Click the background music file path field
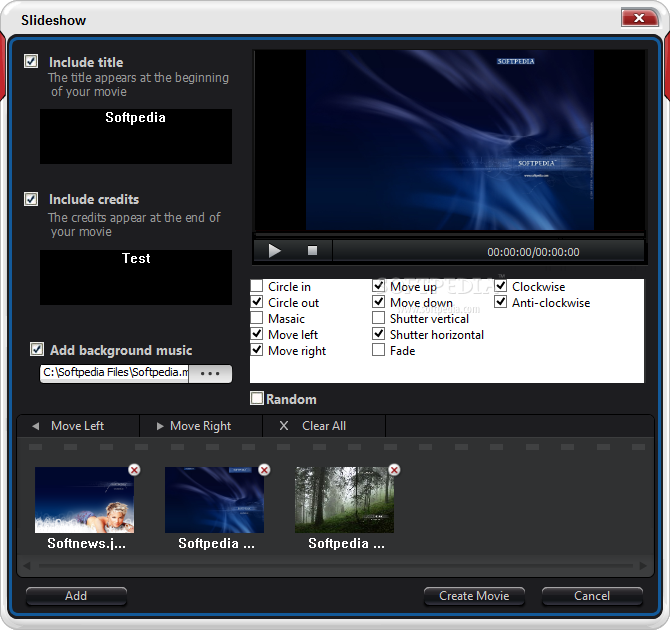 115,373
